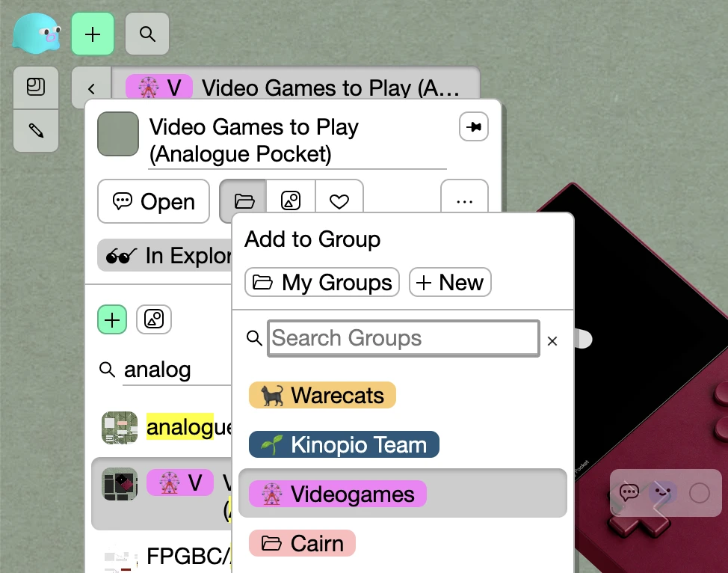Click the space background color swatch
This screenshot has height=573, width=728.
[118, 134]
